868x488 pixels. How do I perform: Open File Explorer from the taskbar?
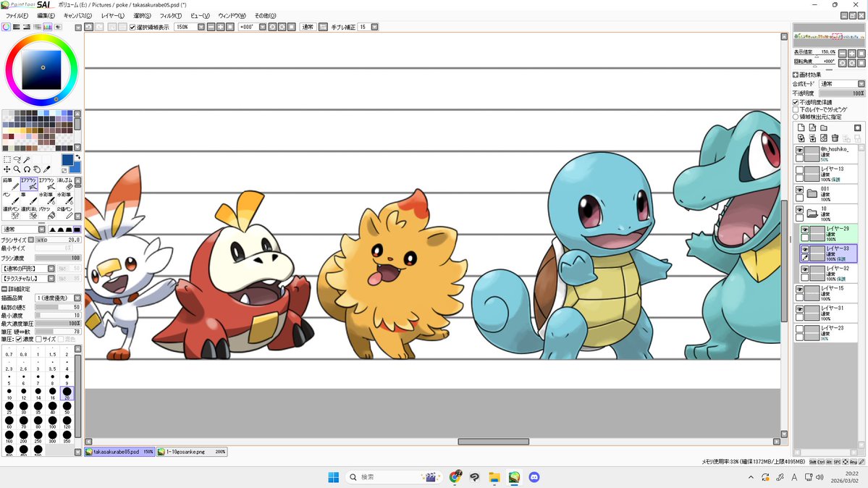(x=494, y=477)
